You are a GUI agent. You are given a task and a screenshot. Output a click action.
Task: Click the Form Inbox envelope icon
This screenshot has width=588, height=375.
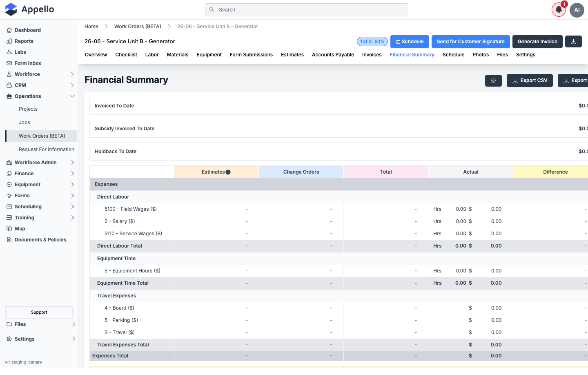9,63
